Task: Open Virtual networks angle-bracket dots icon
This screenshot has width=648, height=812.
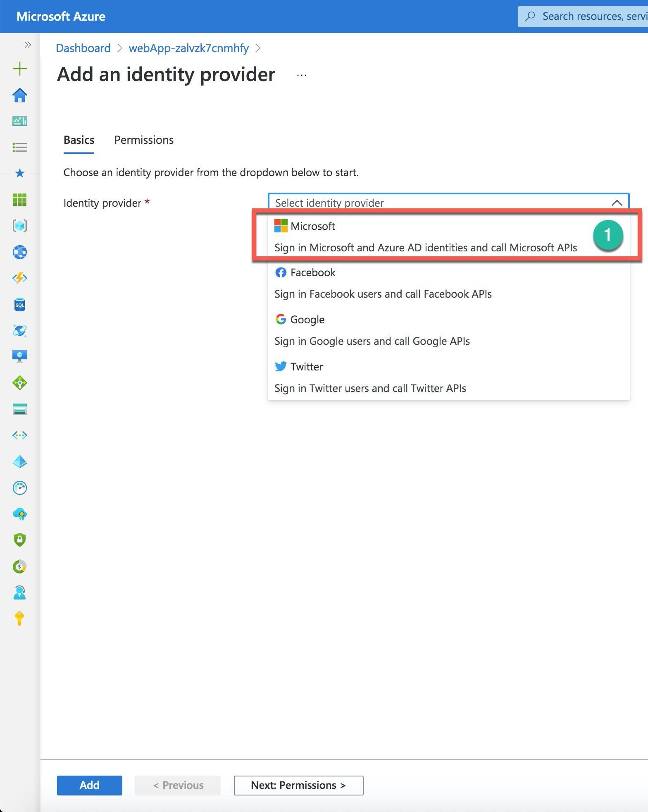Action: pyautogui.click(x=20, y=435)
